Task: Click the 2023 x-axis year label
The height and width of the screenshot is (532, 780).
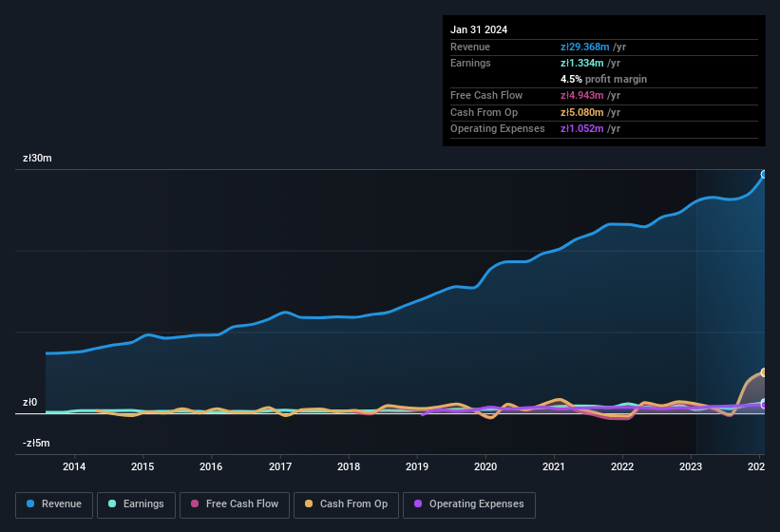Action: pos(691,466)
